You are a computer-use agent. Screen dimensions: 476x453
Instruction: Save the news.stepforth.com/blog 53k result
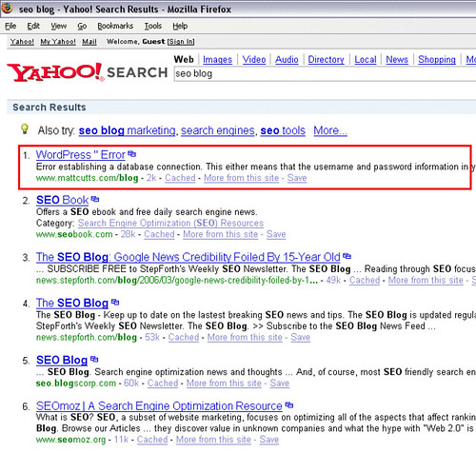[300, 337]
